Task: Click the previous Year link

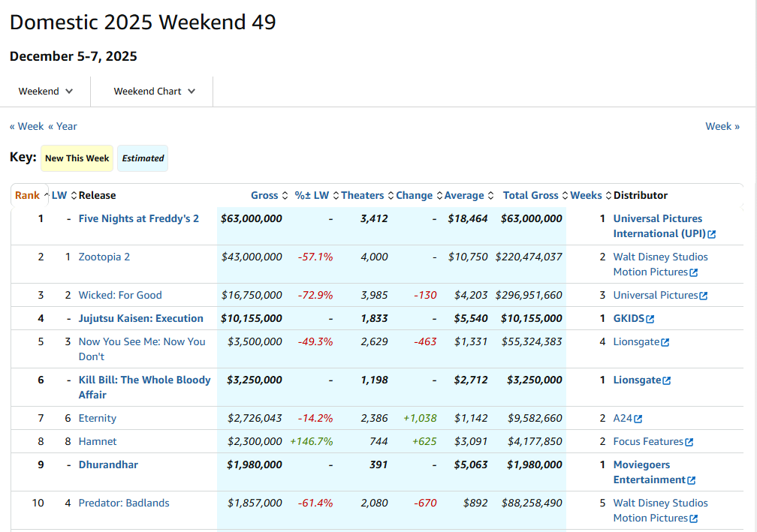Action: [62, 126]
